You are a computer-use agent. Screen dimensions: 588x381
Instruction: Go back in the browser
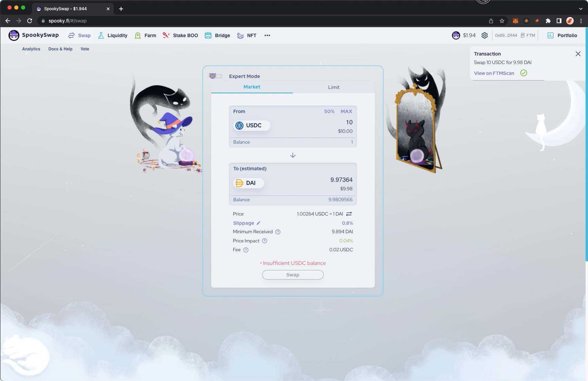click(8, 21)
